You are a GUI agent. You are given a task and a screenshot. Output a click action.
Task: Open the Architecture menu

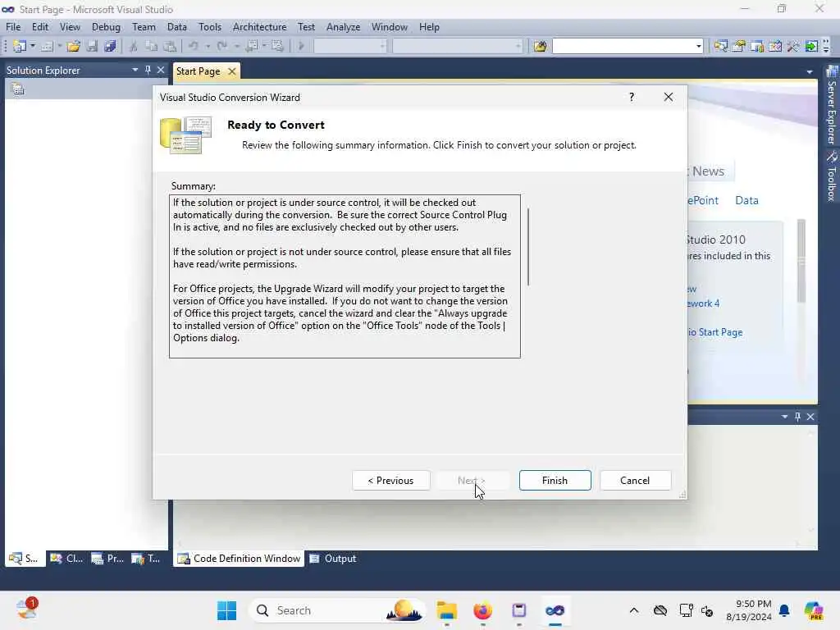pos(259,27)
